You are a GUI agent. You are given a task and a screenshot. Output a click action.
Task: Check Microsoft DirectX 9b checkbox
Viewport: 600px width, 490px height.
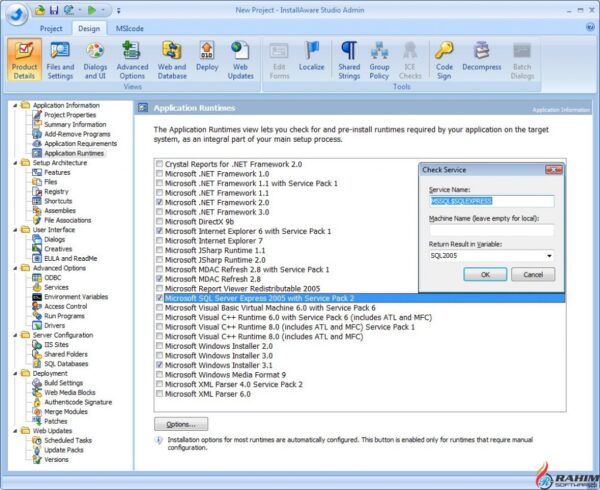click(160, 221)
